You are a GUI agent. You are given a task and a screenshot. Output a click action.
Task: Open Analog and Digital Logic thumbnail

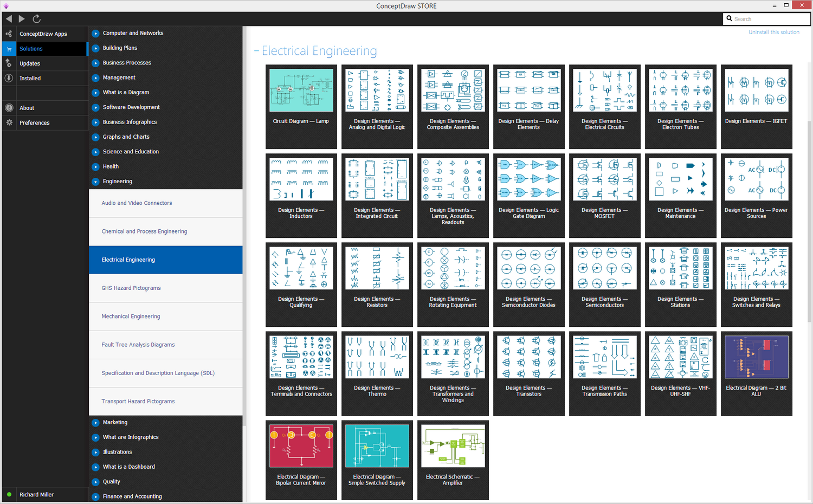[377, 91]
